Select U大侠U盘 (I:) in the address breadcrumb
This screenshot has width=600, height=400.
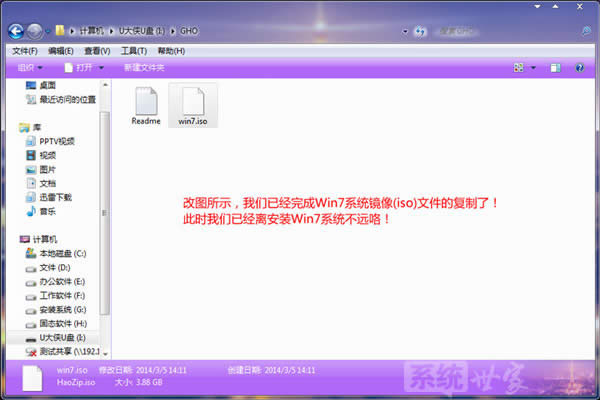click(x=142, y=31)
